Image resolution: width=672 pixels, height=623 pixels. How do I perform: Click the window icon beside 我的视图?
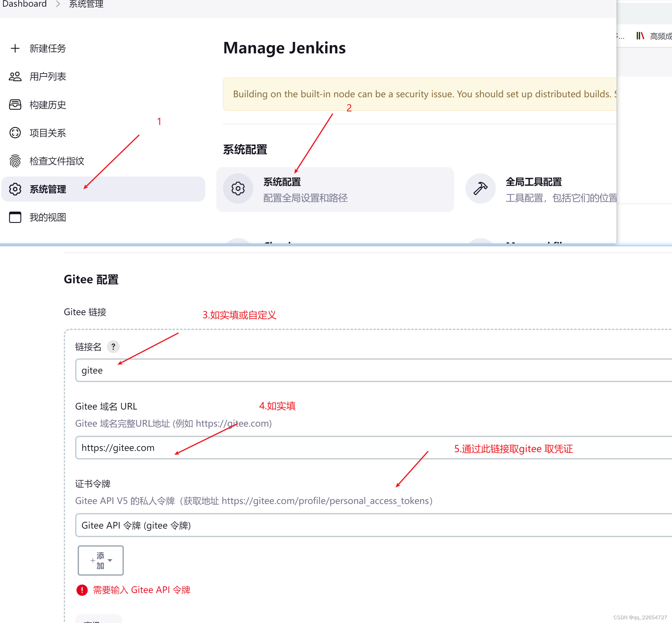click(15, 217)
